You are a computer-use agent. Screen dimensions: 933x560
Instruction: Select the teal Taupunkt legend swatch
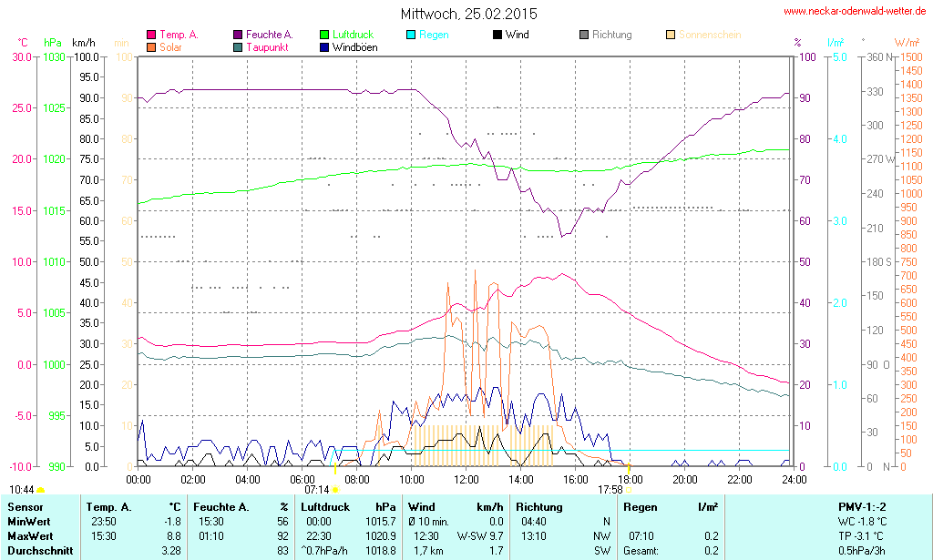click(x=238, y=47)
